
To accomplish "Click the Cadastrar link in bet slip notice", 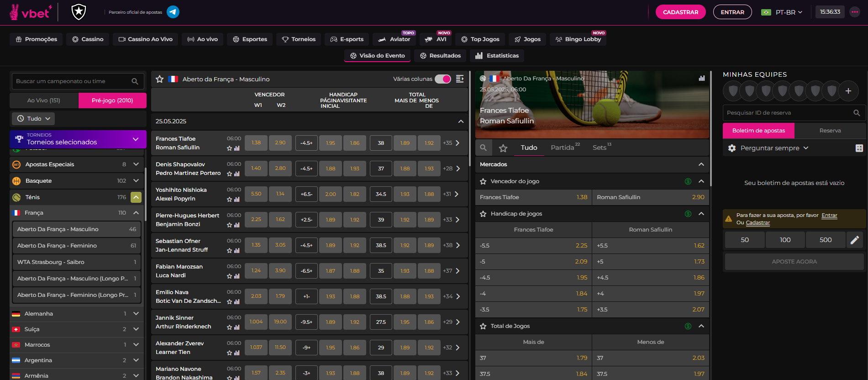I will tap(758, 223).
